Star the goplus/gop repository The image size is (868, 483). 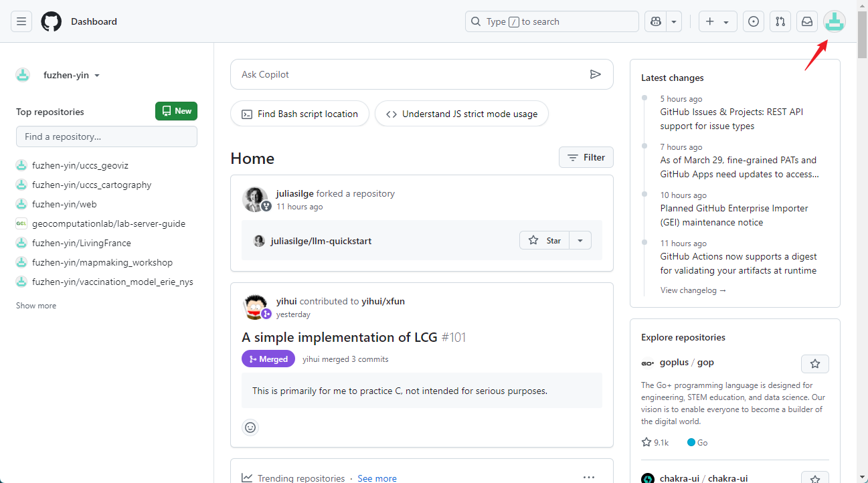pyautogui.click(x=815, y=364)
